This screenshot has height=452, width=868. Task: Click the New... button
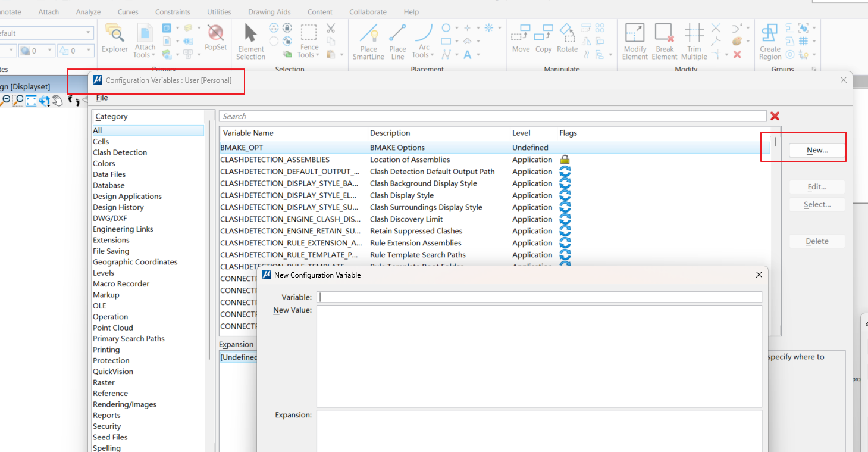coord(817,151)
